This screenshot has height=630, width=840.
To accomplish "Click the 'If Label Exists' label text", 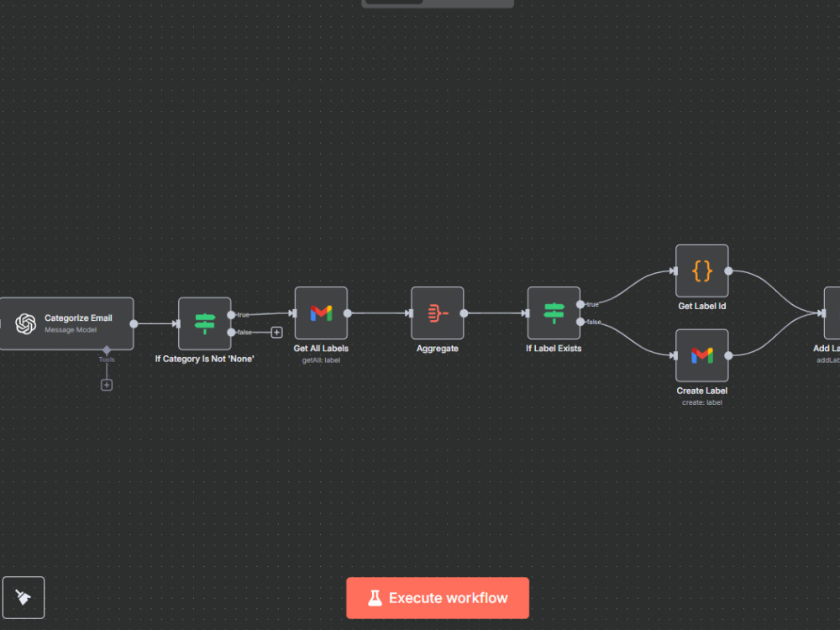I will pyautogui.click(x=554, y=349).
